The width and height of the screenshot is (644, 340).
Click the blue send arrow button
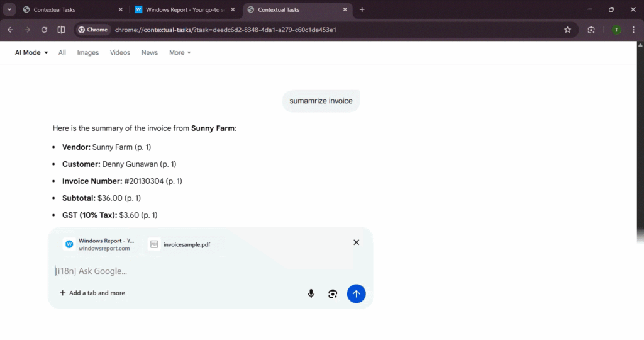(356, 293)
